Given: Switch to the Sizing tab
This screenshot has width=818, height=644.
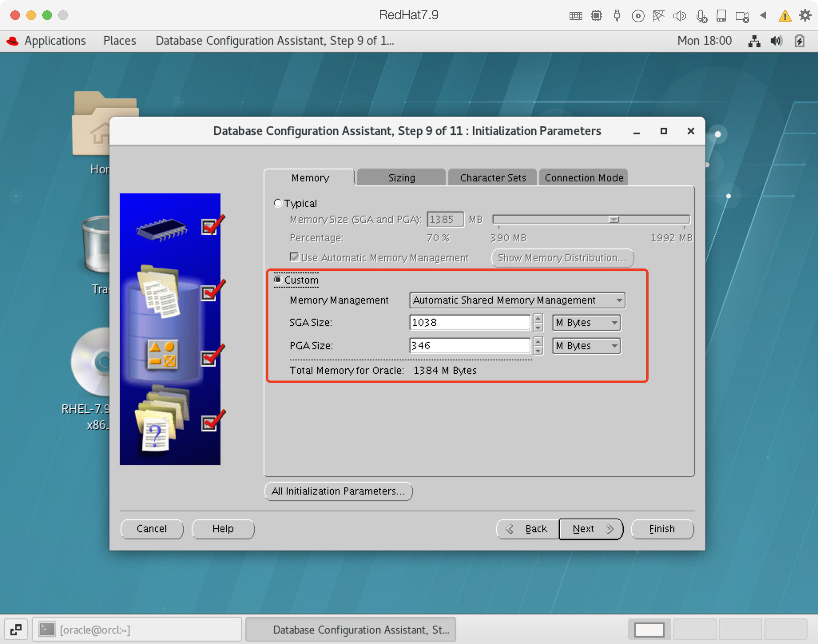Looking at the screenshot, I should point(401,178).
